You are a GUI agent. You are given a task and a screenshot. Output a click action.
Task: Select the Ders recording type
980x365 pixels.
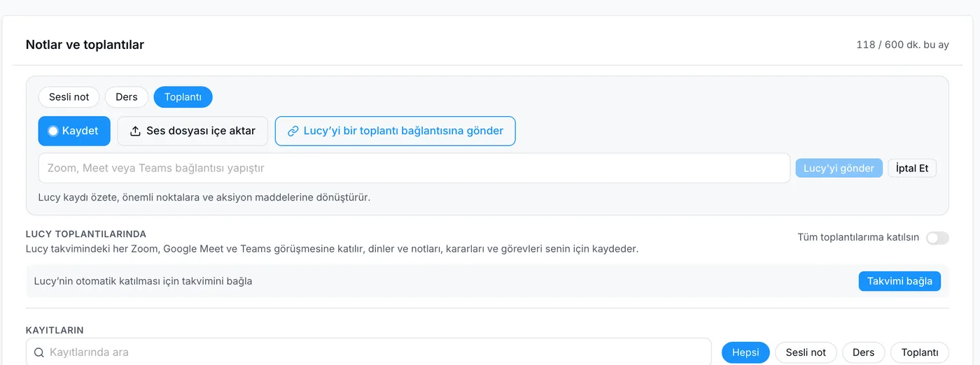click(127, 97)
